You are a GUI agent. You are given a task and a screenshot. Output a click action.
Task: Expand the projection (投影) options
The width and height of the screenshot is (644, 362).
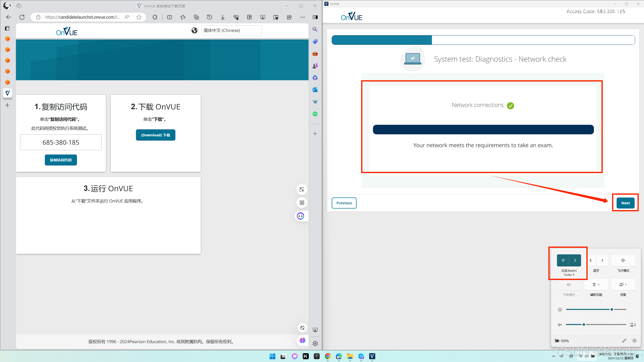[x=623, y=285]
